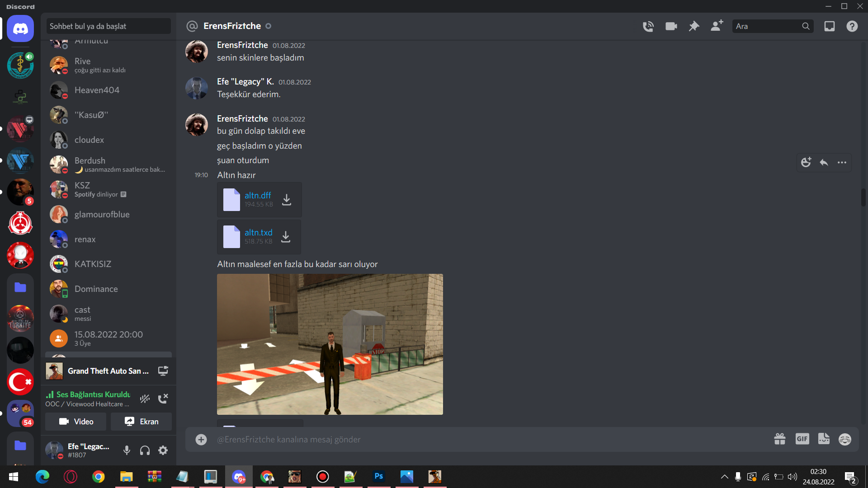The image size is (868, 488).
Task: Open Photoshop from taskbar
Action: tap(379, 477)
